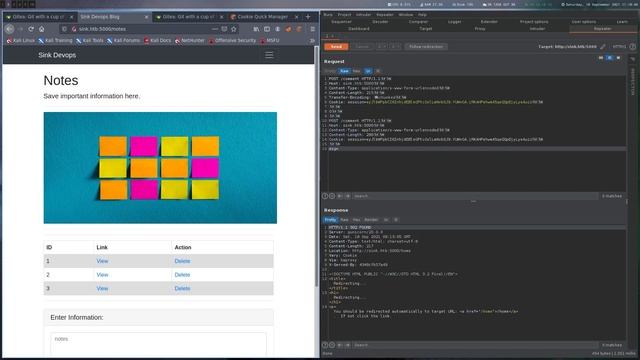Image resolution: width=640 pixels, height=360 pixels.
Task: Close the Sink Devops Blog tab
Action: 147,17
